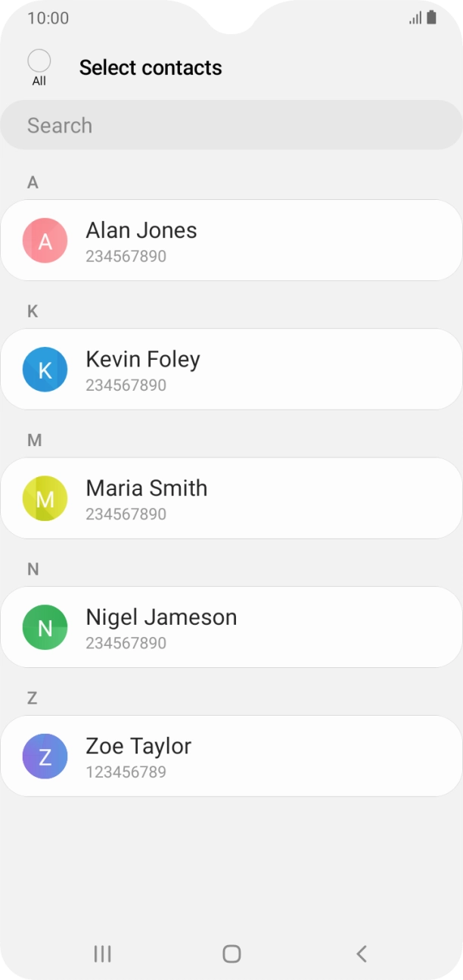The width and height of the screenshot is (463, 980).
Task: Tap the battery status icon
Action: (431, 17)
